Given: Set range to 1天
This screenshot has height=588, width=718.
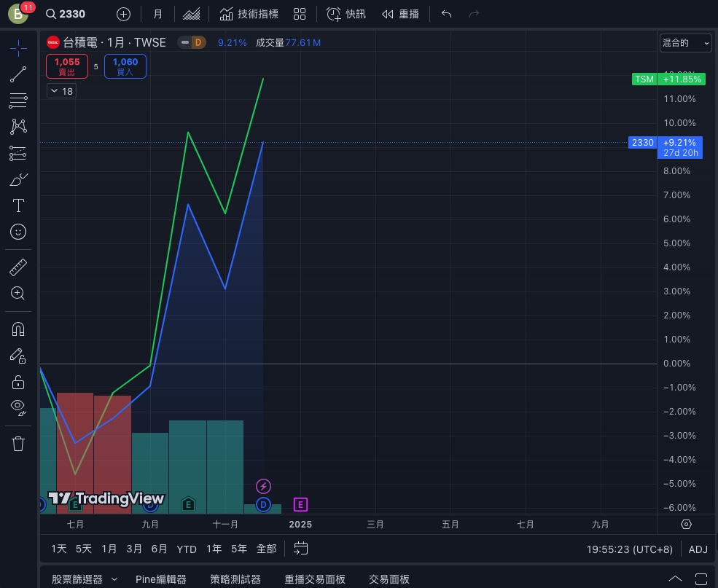Looking at the screenshot, I should pos(58,549).
